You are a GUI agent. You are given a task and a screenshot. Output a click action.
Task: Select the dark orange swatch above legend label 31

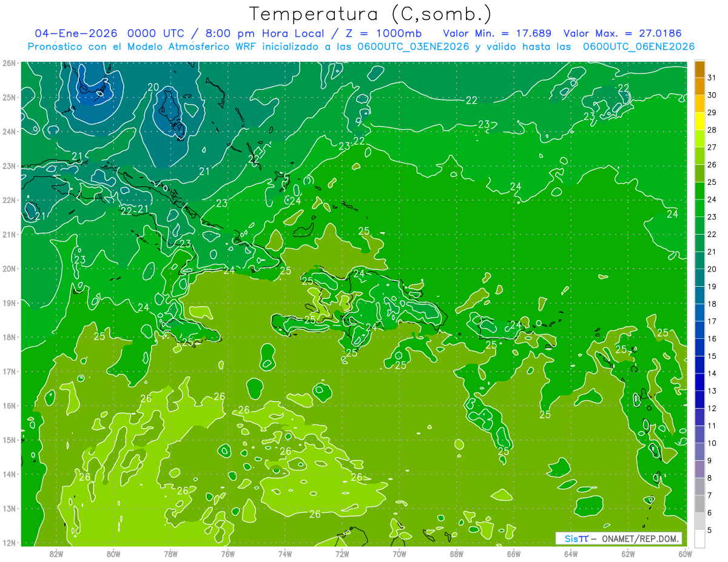coord(699,69)
